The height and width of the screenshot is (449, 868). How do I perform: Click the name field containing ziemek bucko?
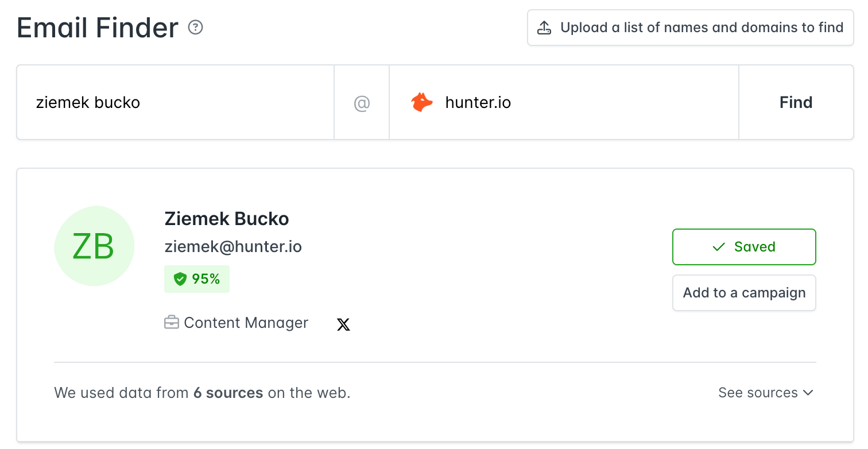click(176, 102)
